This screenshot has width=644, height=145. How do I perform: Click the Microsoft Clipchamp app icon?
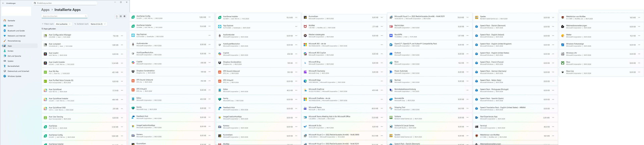[305, 72]
